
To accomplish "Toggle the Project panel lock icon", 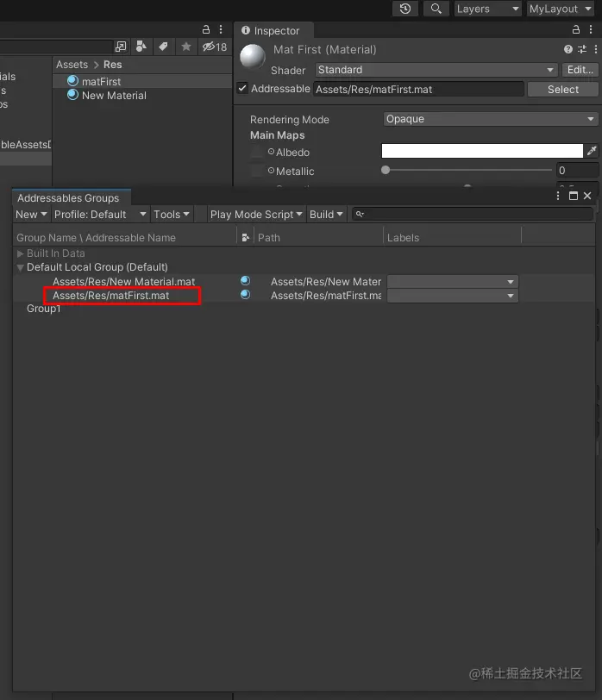I will click(206, 29).
